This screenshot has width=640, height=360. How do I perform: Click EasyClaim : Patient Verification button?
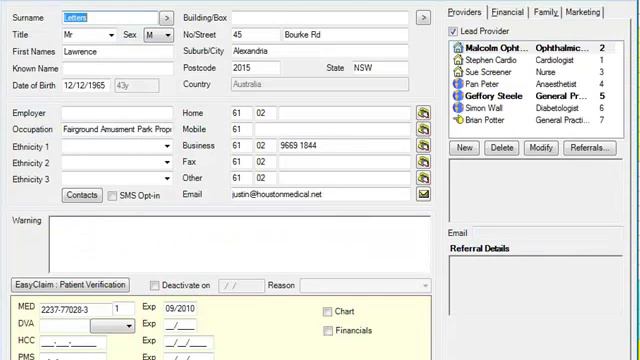[70, 285]
